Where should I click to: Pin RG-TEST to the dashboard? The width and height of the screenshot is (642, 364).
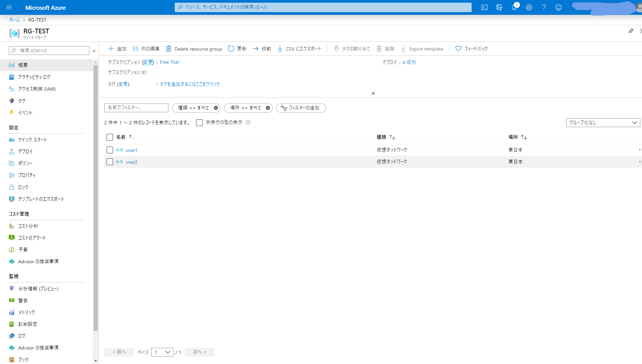click(631, 31)
